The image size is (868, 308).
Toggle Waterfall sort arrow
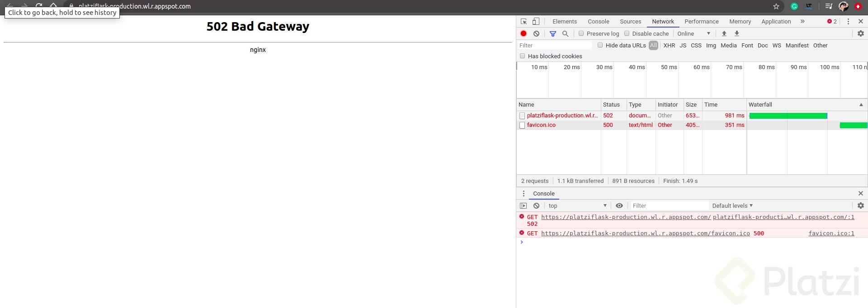[x=861, y=104]
